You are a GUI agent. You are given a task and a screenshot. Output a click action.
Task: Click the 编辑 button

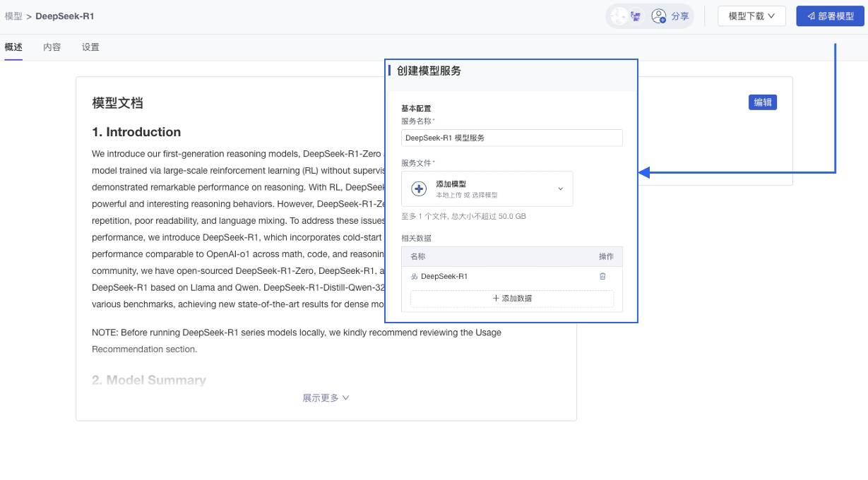762,102
